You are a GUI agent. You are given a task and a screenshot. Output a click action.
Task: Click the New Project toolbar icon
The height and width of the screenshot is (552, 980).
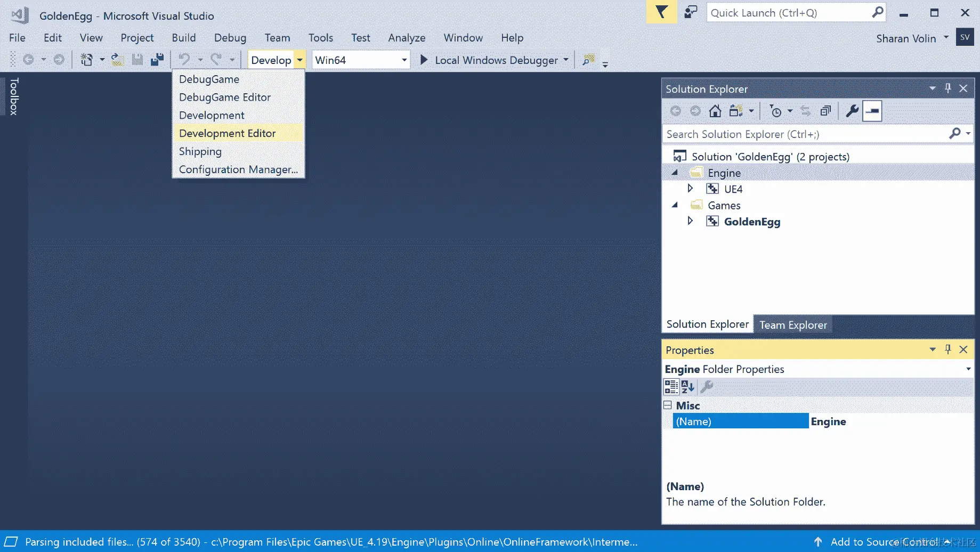coord(86,60)
